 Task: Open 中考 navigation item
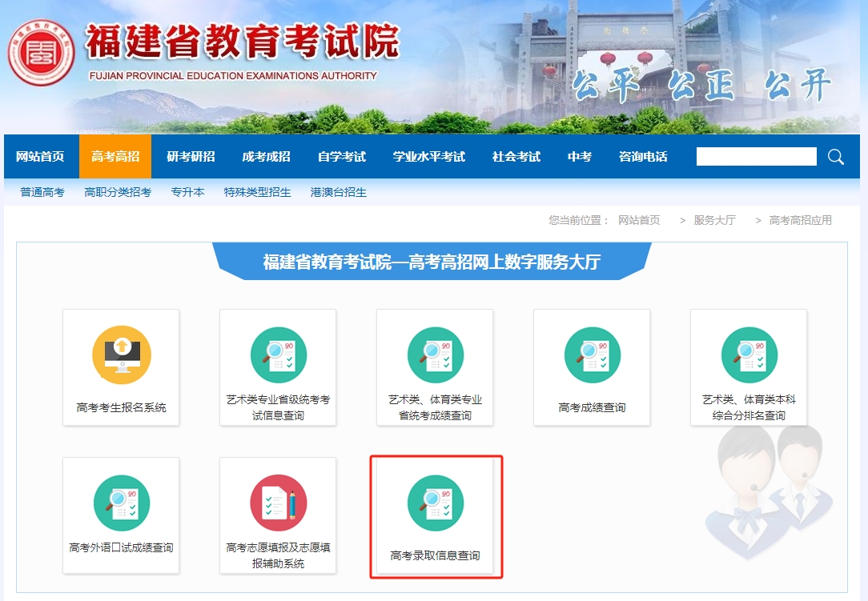coord(580,157)
